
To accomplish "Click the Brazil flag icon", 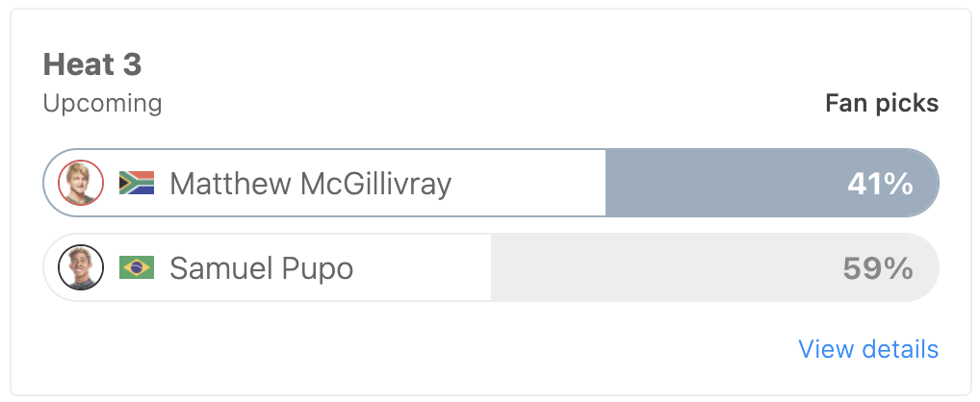I will coord(137,267).
